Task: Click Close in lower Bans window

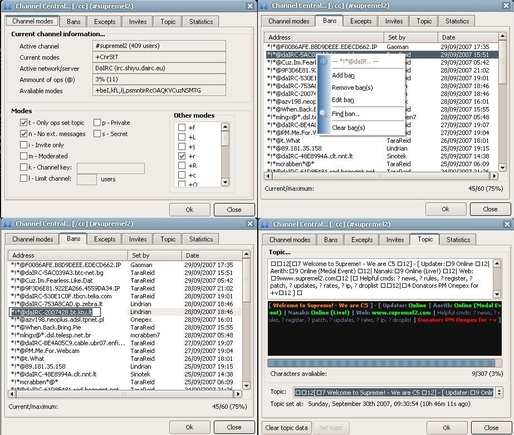Action: 234,427
